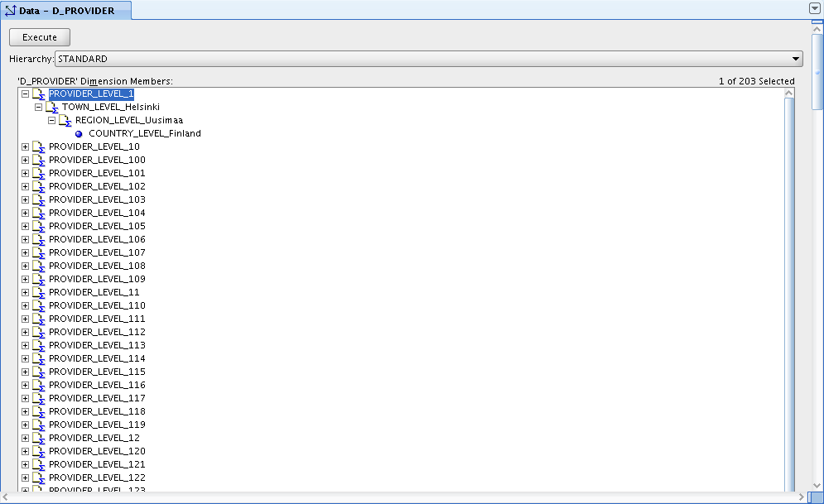Expand the PROVIDER_LEVEL_105 node

pyautogui.click(x=25, y=226)
